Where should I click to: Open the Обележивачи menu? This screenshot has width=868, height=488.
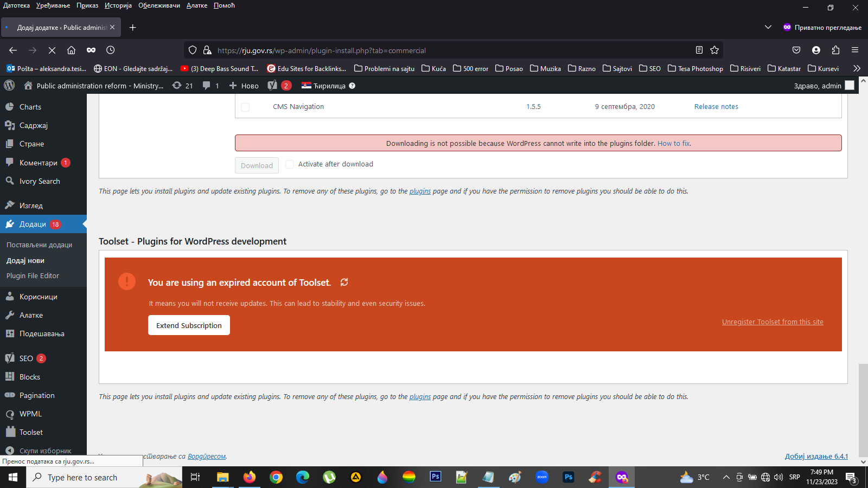[159, 5]
